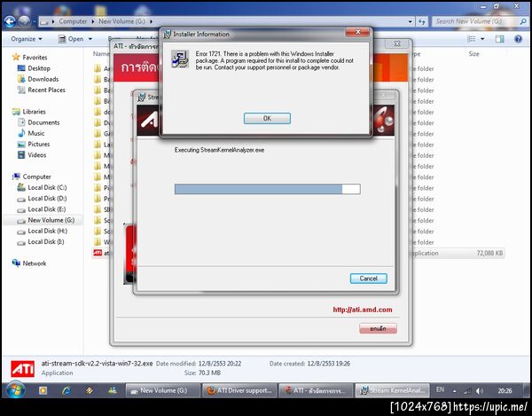The height and width of the screenshot is (416, 532).
Task: Open the Music library
Action: pos(36,133)
